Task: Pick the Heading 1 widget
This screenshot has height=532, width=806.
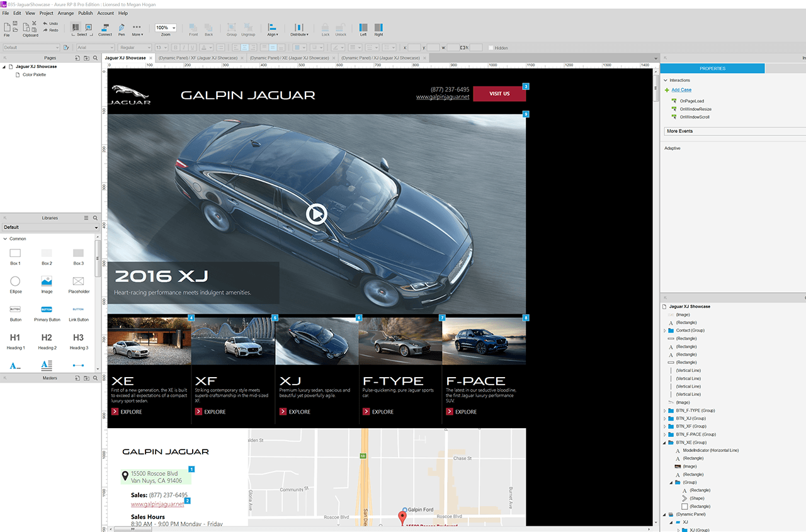Action: (15, 341)
